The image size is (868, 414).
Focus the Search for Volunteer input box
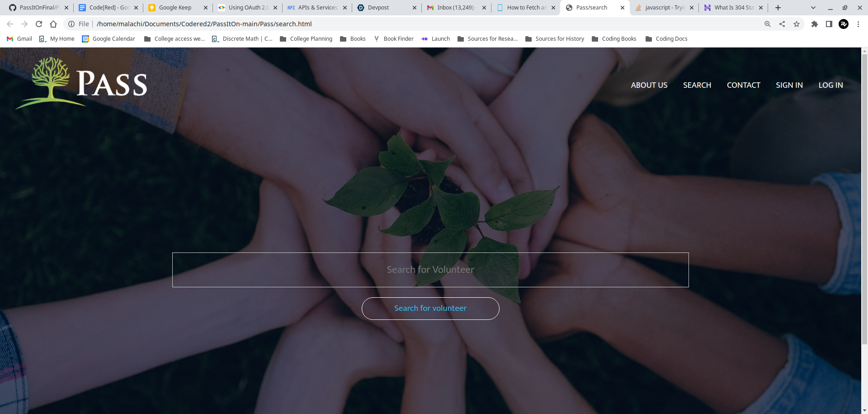pos(430,270)
